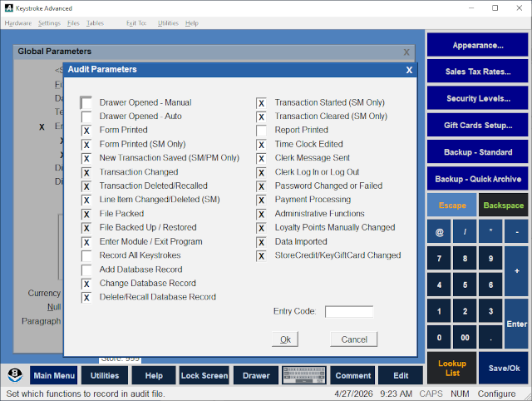Open the Settings menu
The image size is (532, 401).
tap(49, 23)
